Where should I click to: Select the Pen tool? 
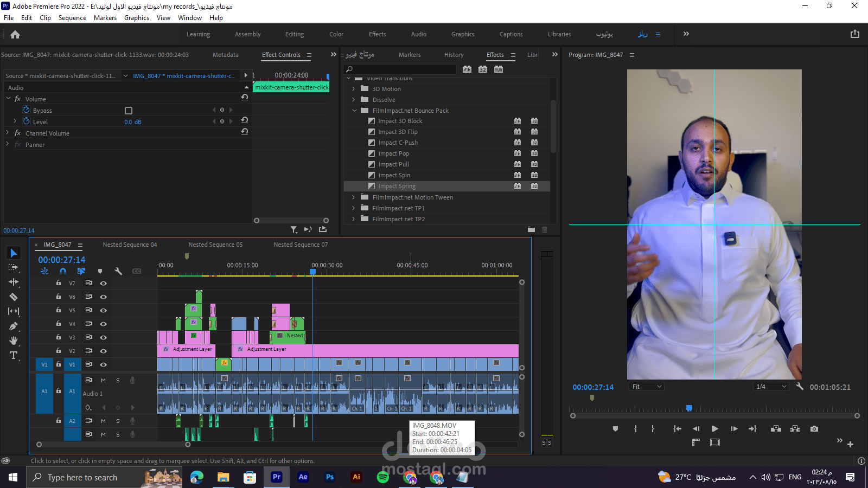[x=14, y=326]
